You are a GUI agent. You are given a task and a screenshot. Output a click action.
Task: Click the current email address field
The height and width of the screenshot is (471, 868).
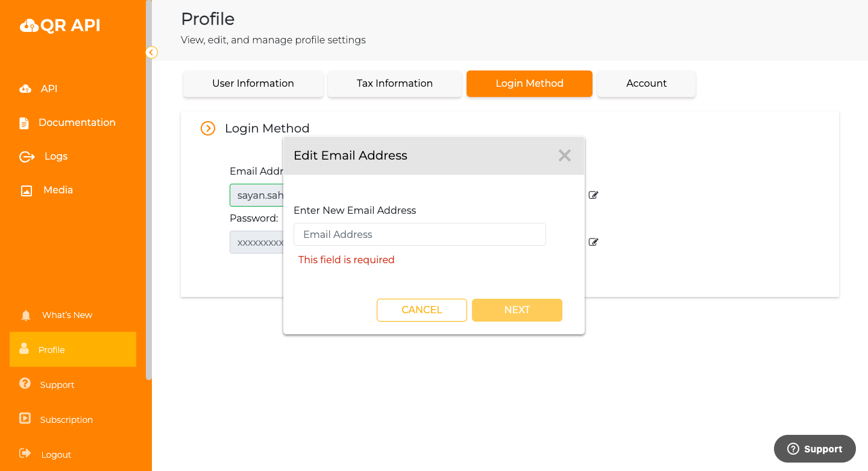tap(257, 195)
